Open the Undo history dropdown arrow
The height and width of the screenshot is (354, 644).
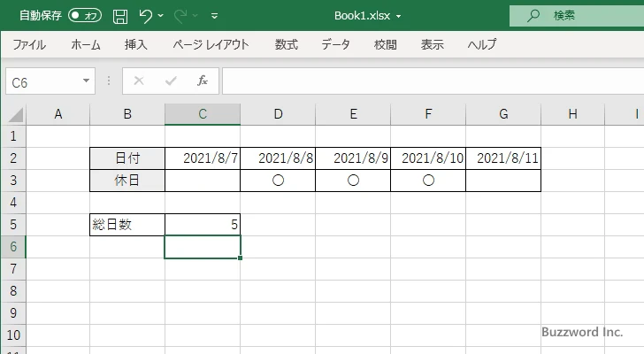click(161, 16)
